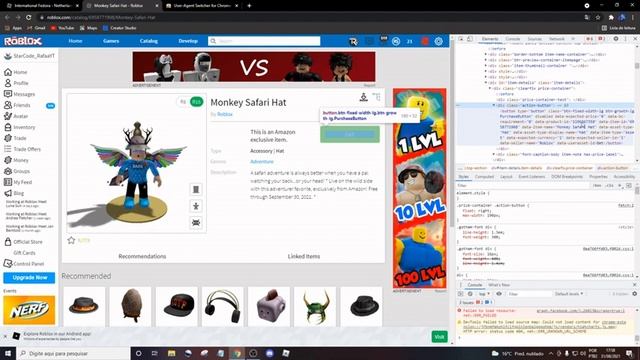Image resolution: width=640 pixels, height=360 pixels.
Task: Toggle the green 2D/3D preview switch
Action: [x=196, y=102]
